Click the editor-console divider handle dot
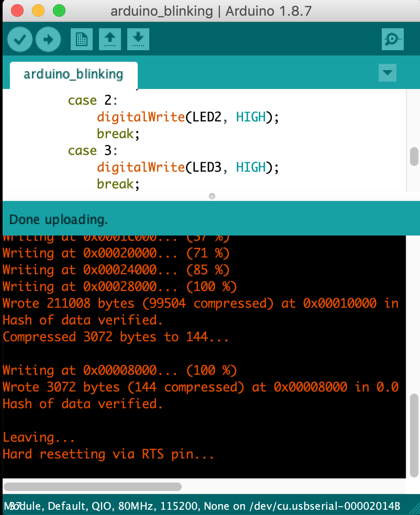Screen dimensions: 420x515 coord(212,196)
